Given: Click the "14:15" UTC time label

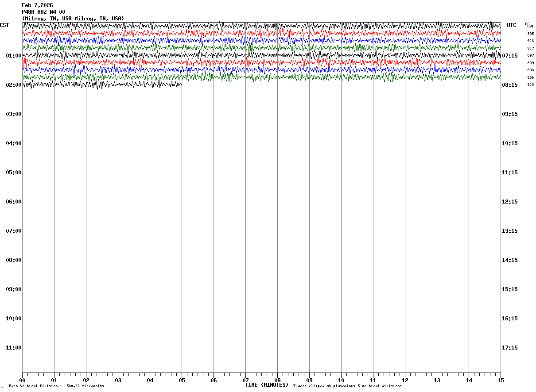Looking at the screenshot, I should tap(510, 260).
